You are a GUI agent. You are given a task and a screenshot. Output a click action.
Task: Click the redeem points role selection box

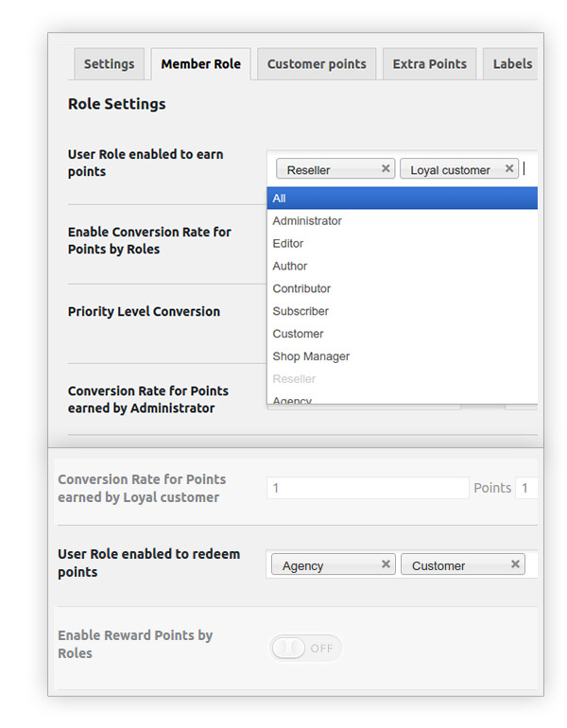tap(402, 564)
